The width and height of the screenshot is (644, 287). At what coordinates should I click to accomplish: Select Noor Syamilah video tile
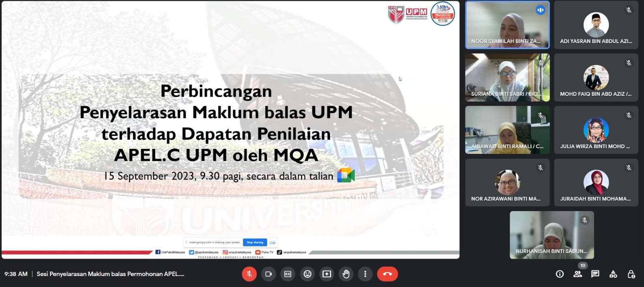[x=507, y=25]
